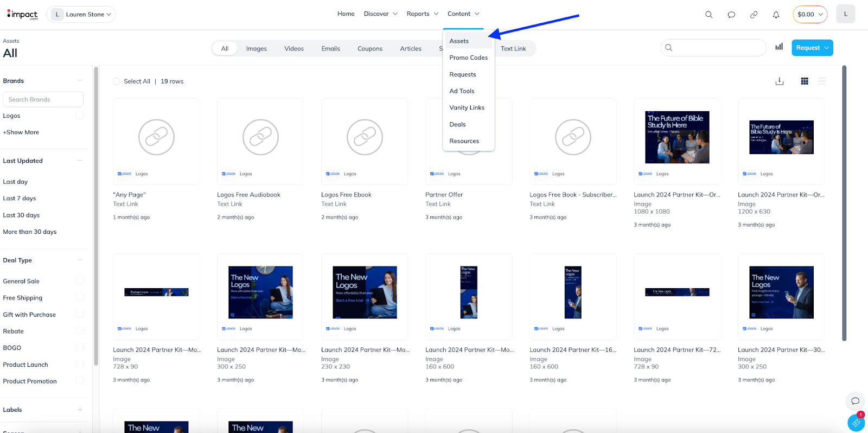Click +Show More brands
This screenshot has width=868, height=433.
tap(21, 132)
